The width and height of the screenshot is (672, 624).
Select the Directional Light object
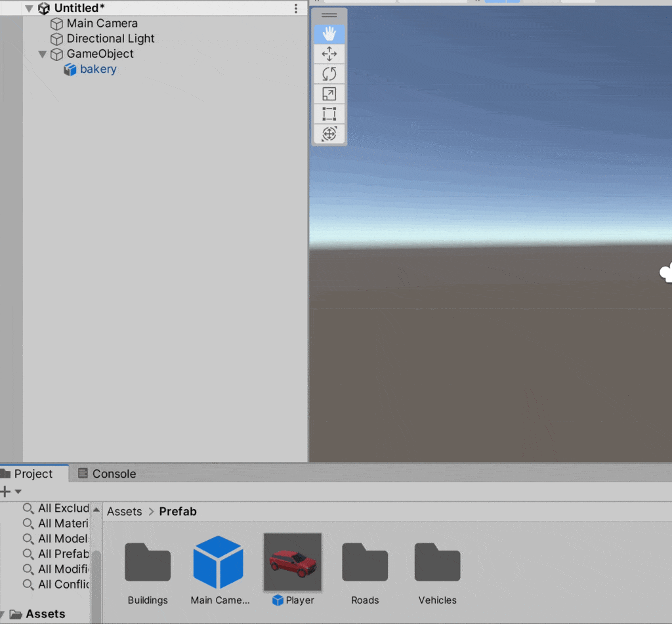(110, 39)
